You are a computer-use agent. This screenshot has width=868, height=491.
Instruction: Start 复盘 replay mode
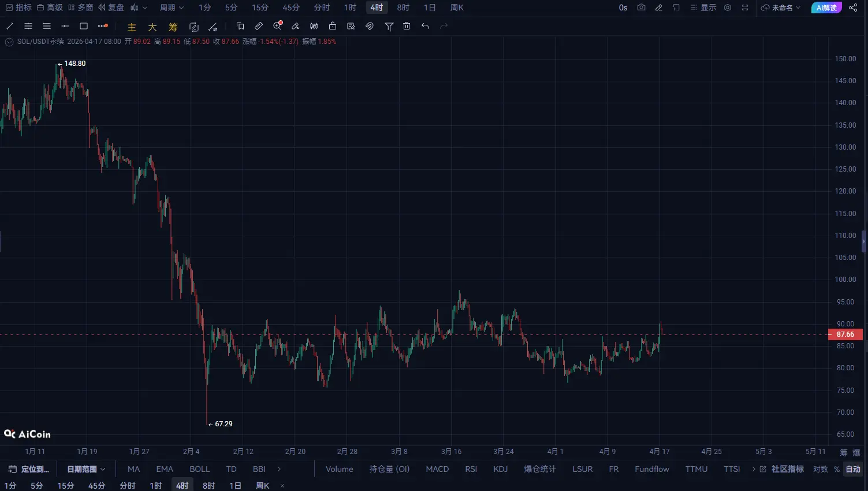tap(111, 8)
